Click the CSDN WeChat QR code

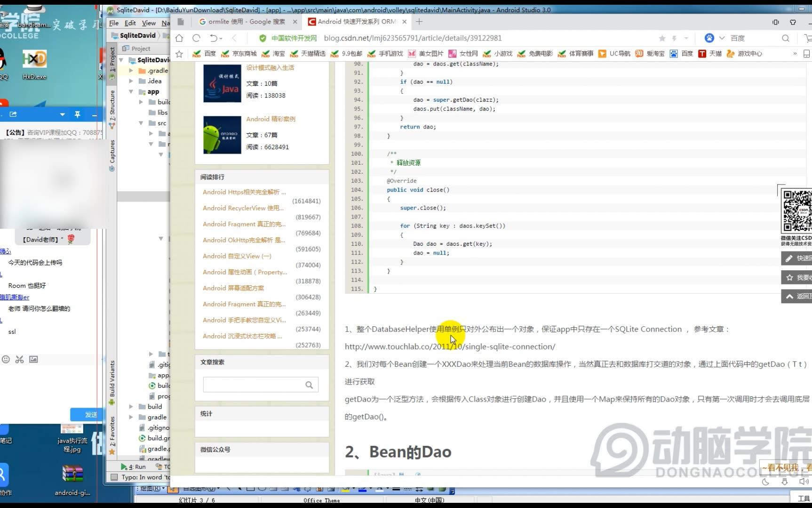tap(796, 210)
